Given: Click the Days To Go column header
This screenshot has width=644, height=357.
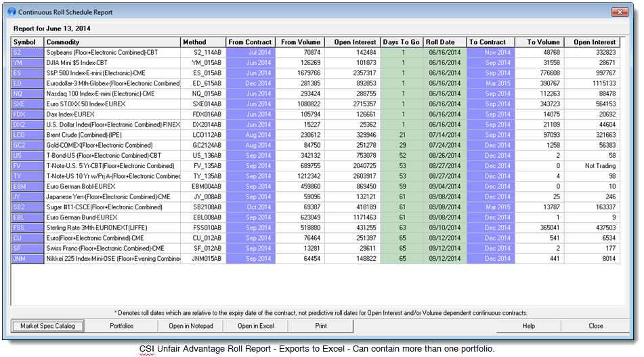Looking at the screenshot, I should click(402, 42).
